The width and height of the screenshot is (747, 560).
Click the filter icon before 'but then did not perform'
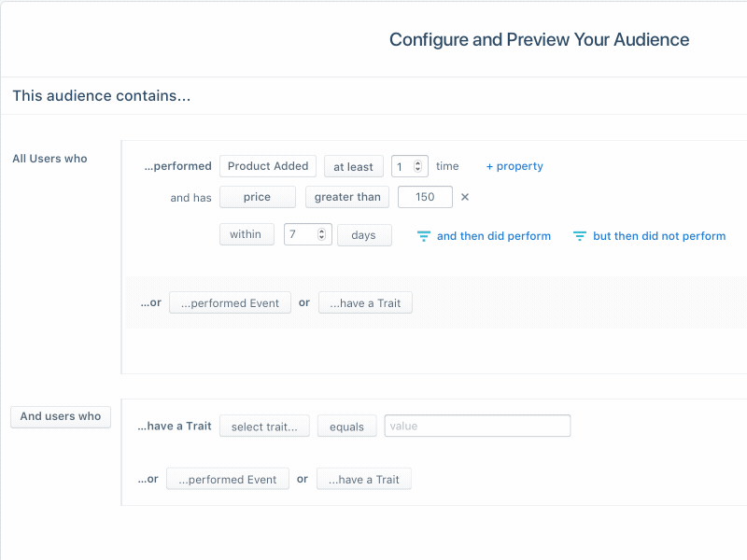tap(582, 236)
